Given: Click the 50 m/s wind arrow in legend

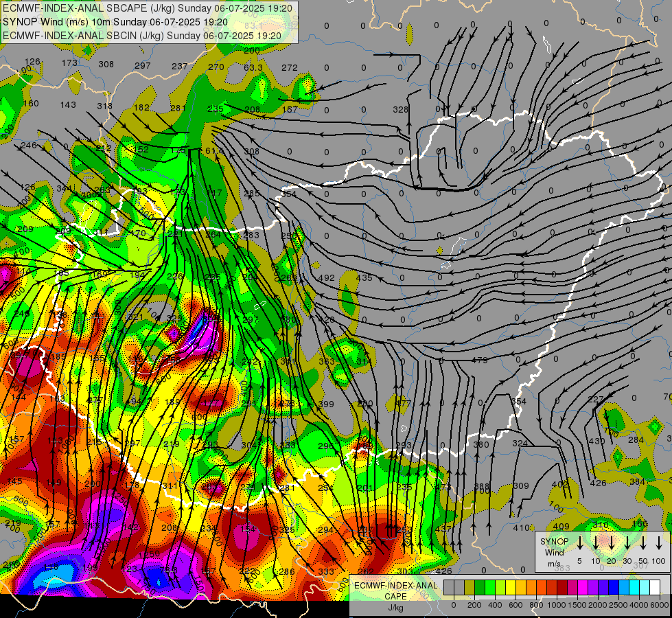Looking at the screenshot, I should [x=643, y=542].
